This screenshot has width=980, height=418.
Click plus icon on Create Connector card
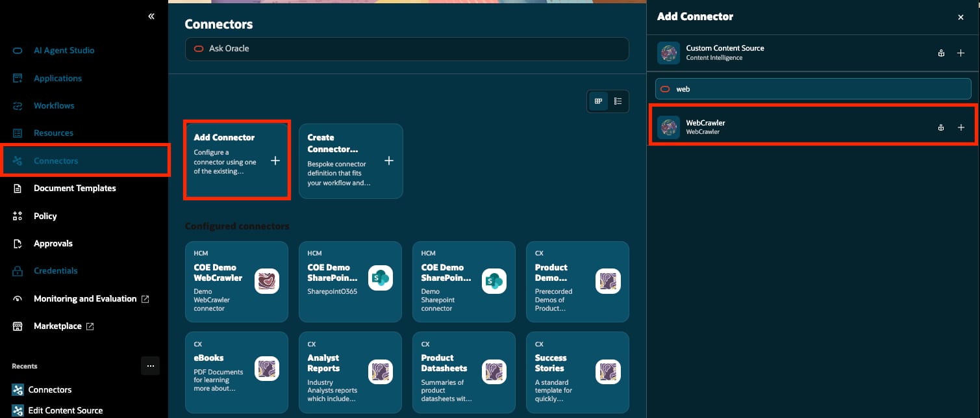pyautogui.click(x=389, y=161)
